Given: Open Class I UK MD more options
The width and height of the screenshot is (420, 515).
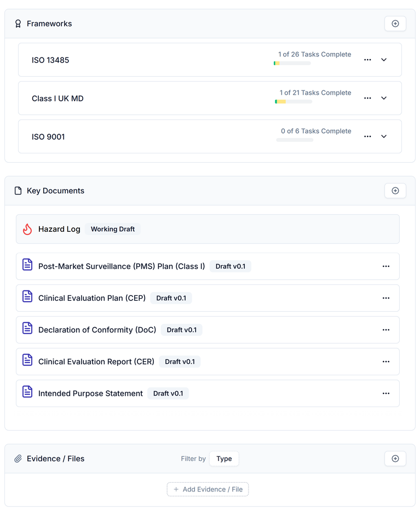Looking at the screenshot, I should pos(367,98).
